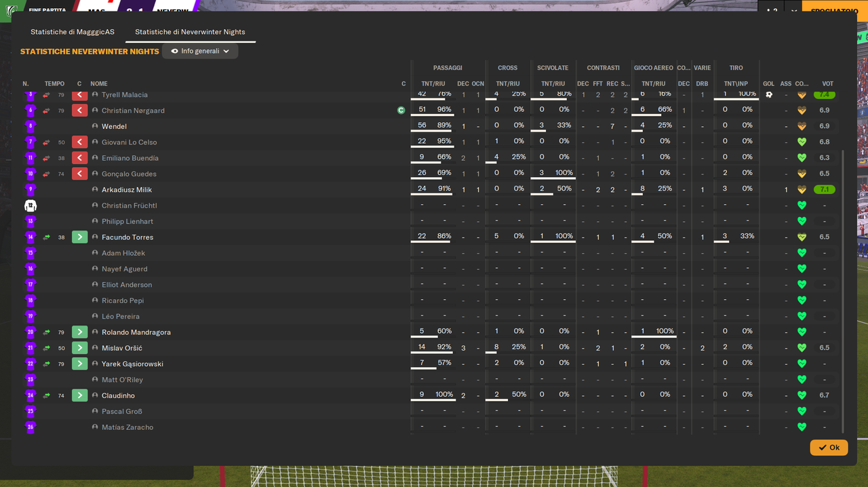
Task: Click the purple shirt number 9 icon
Action: (x=31, y=190)
